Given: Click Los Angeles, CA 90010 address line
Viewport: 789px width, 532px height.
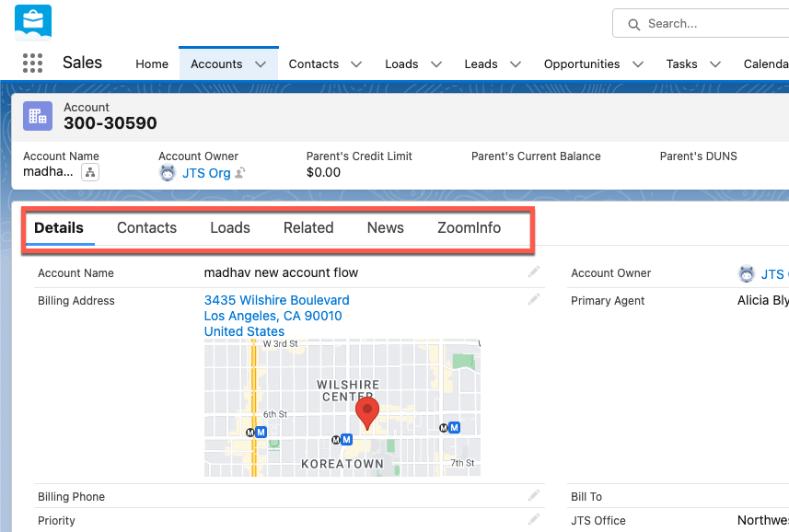Looking at the screenshot, I should [273, 316].
